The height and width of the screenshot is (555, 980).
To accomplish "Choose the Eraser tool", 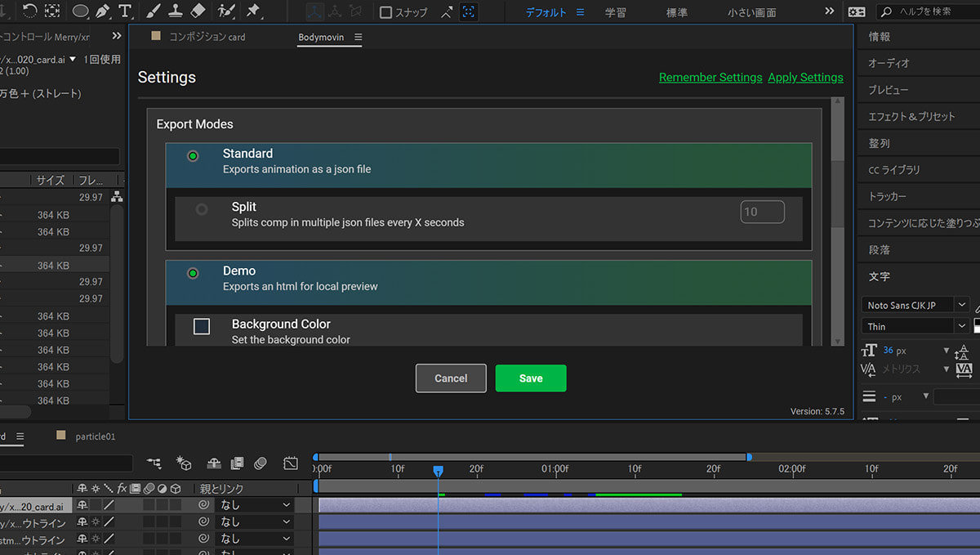I will click(198, 11).
